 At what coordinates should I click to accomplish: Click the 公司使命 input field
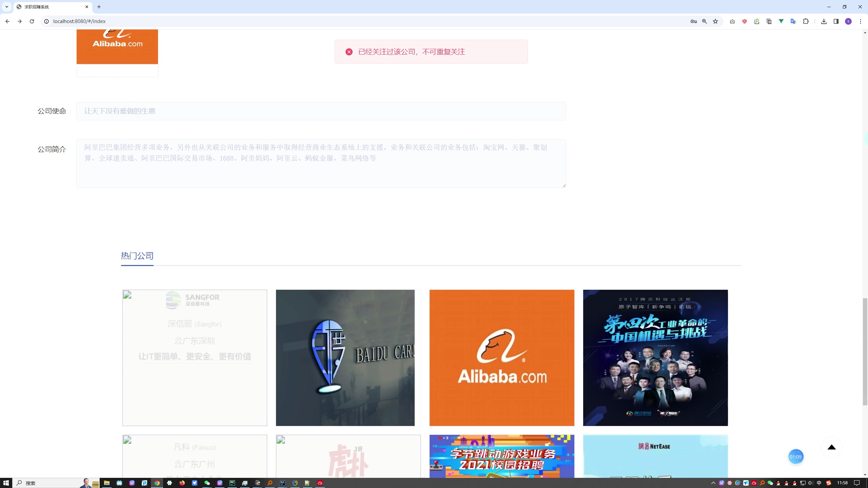point(321,111)
